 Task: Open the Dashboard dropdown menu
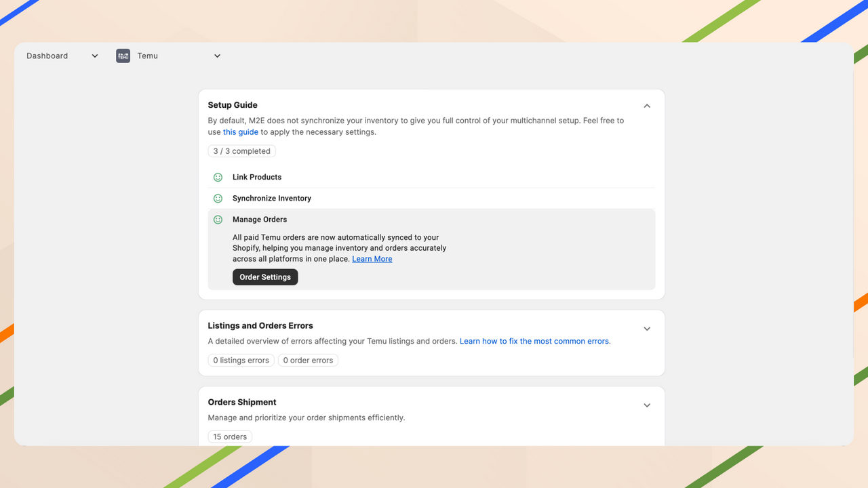coord(62,56)
